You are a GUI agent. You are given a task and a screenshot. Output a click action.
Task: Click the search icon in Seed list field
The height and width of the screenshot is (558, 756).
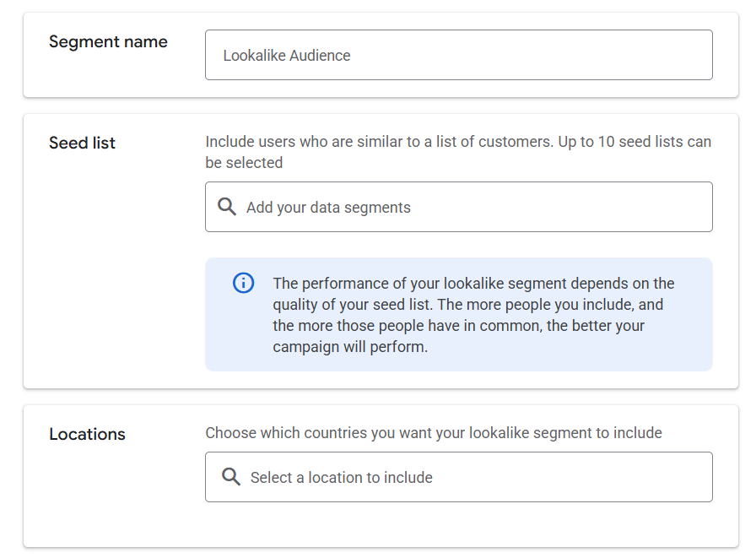(227, 207)
